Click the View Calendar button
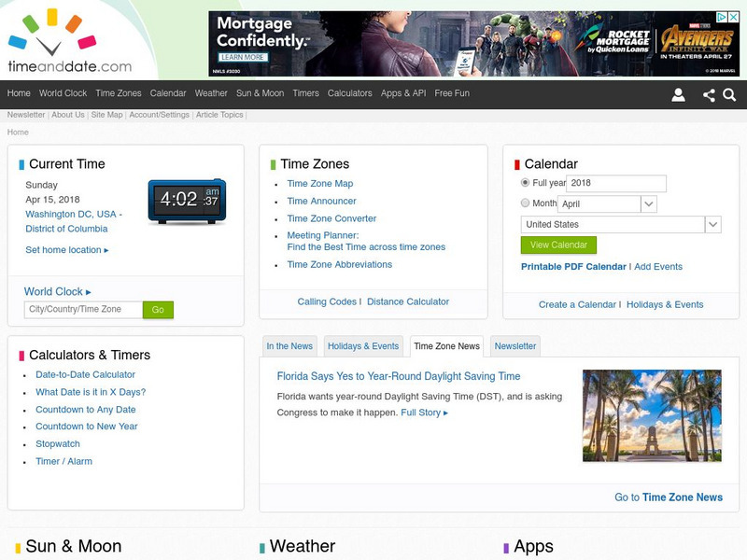This screenshot has width=747, height=560. click(558, 245)
